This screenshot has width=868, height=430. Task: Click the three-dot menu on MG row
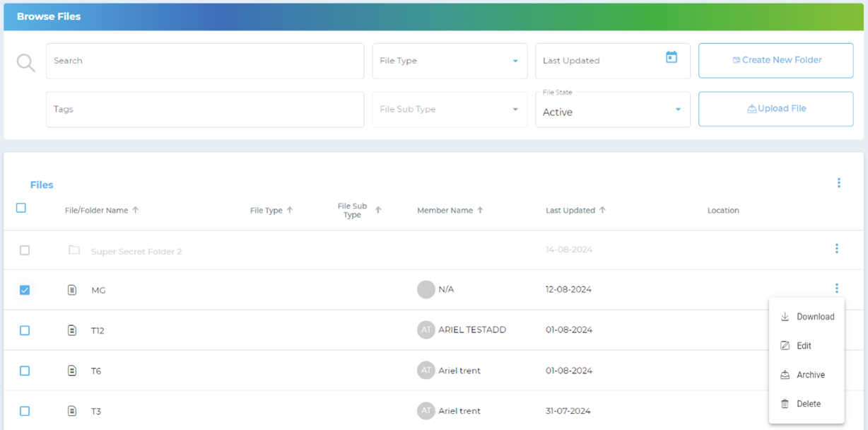click(836, 289)
